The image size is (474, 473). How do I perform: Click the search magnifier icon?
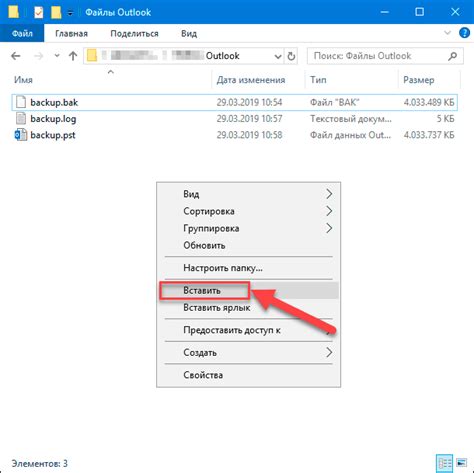[x=452, y=56]
